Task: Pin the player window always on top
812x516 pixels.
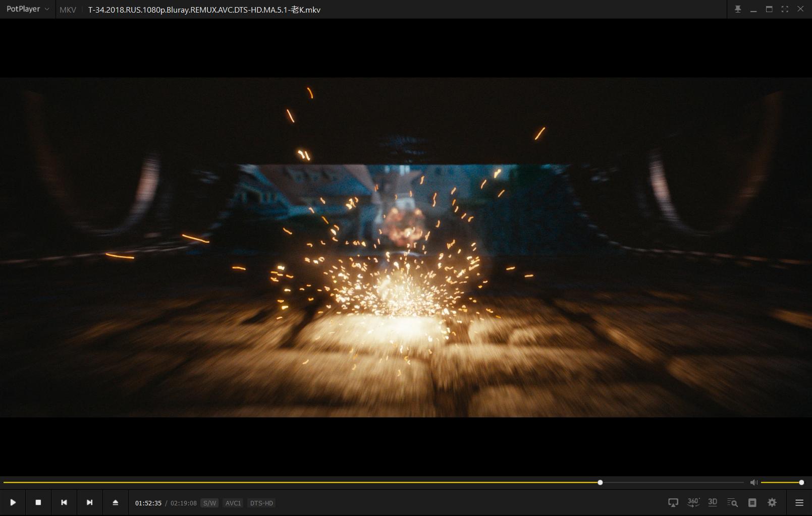Action: pos(738,9)
